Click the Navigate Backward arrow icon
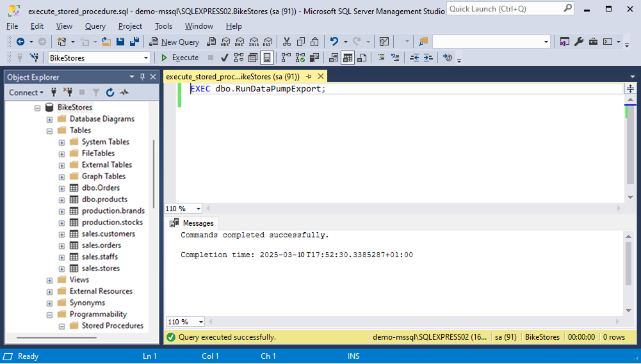The width and height of the screenshot is (641, 364). pyautogui.click(x=20, y=42)
